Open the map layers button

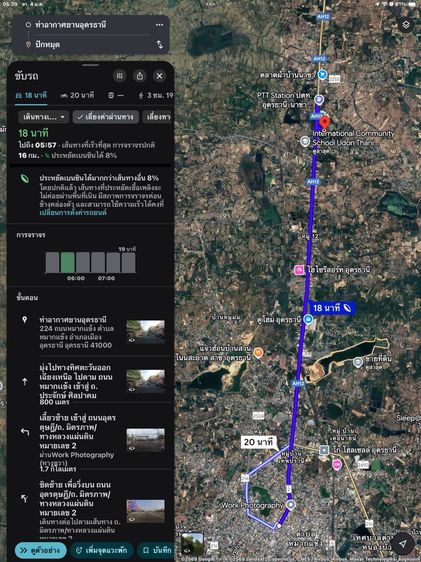point(406,25)
